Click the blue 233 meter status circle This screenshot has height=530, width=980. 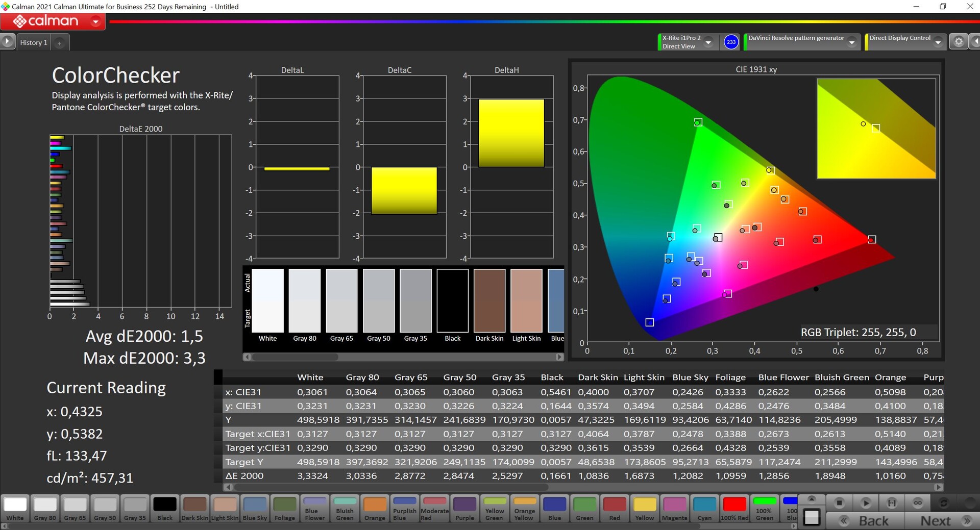pos(731,42)
